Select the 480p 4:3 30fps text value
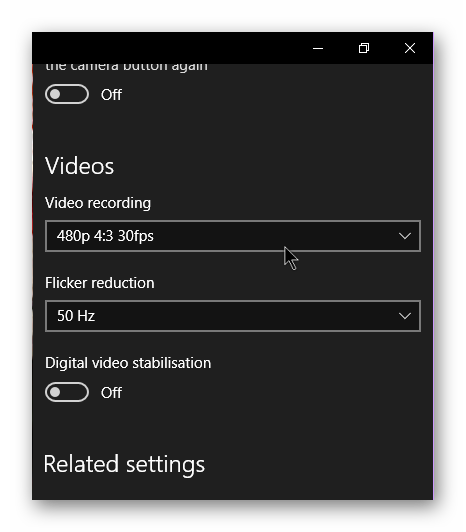This screenshot has height=532, width=466. coord(105,236)
